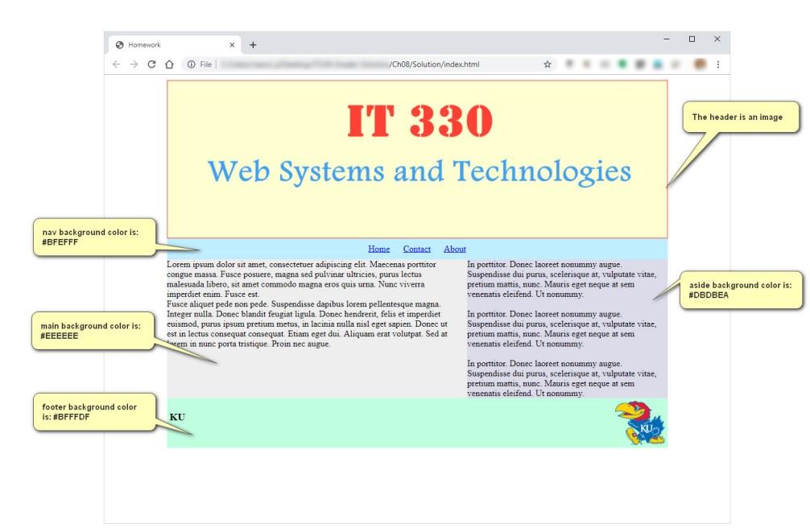Open Chrome's three-dot menu
This screenshot has width=810, height=532.
717,64
